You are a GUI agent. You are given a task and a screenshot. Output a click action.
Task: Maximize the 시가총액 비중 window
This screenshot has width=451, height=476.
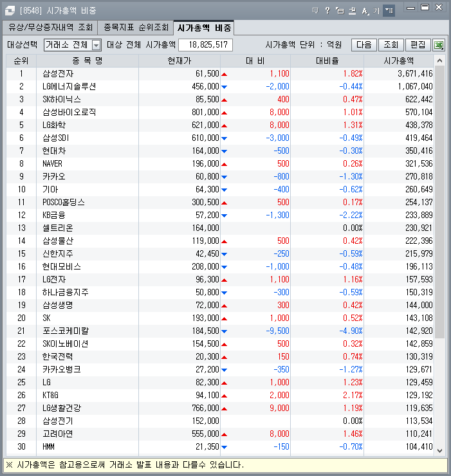pos(425,8)
